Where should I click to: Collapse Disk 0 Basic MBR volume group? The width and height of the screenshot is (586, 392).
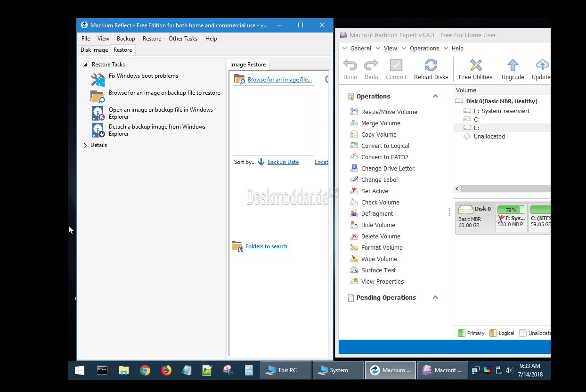(x=459, y=101)
